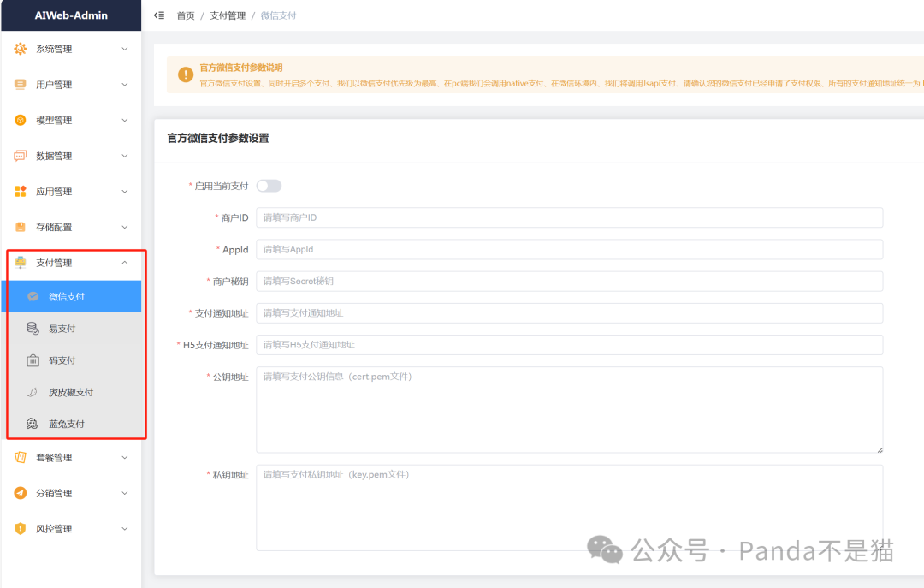
Task: Click the 数据管理 chat icon
Action: 20,156
